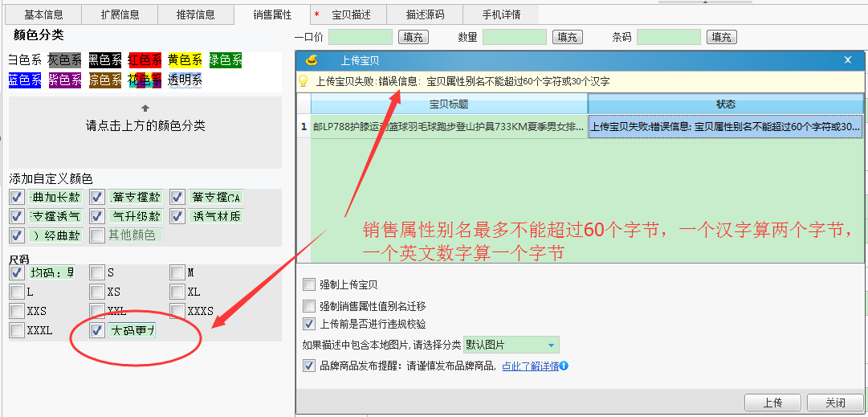Click the 关闭 button
Image resolution: width=868 pixels, height=417 pixels.
click(835, 403)
